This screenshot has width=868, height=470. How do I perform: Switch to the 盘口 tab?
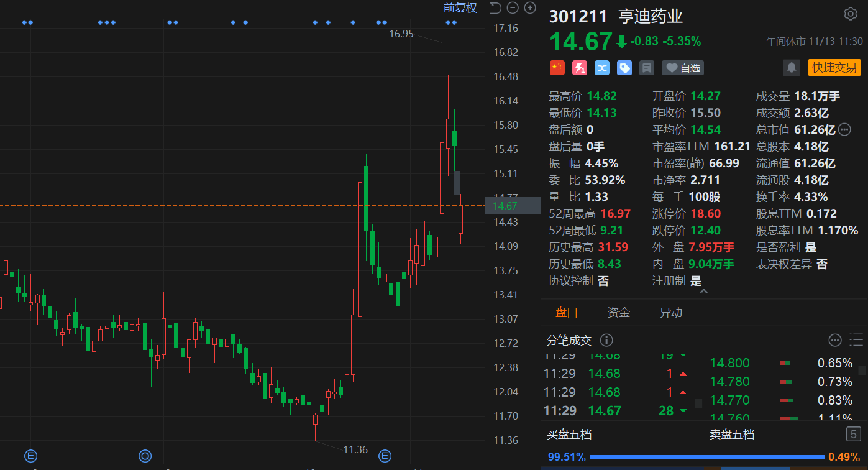tap(567, 313)
